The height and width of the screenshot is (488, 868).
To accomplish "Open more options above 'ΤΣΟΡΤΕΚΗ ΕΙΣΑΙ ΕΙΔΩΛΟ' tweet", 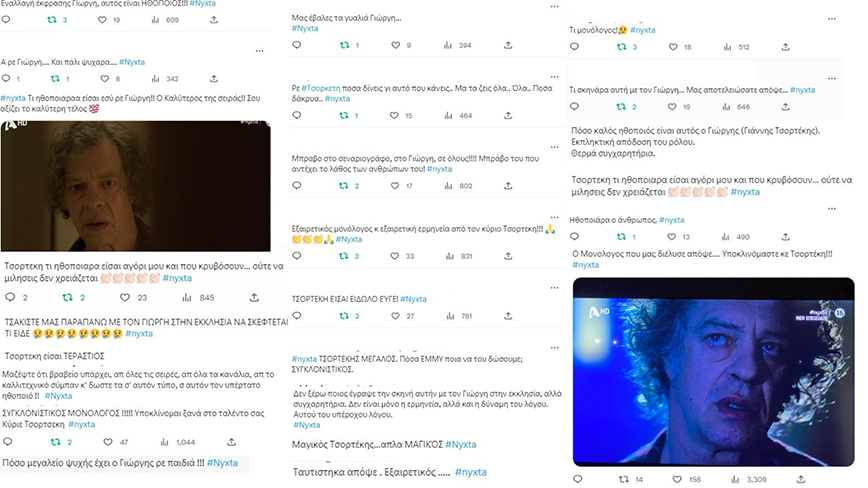I will point(555,288).
